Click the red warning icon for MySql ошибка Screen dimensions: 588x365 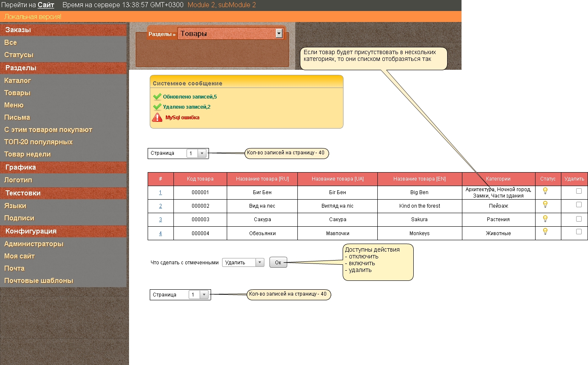click(157, 118)
